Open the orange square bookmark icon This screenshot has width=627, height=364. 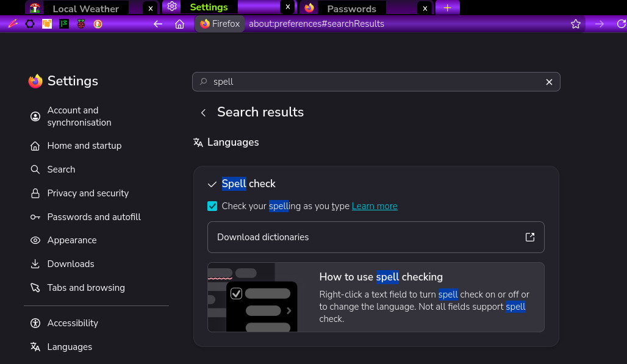click(47, 24)
